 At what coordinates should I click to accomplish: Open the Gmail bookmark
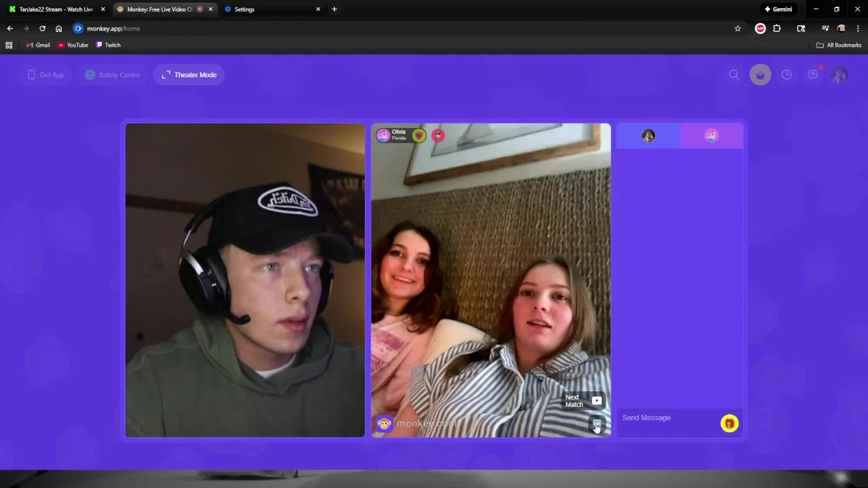pos(38,45)
